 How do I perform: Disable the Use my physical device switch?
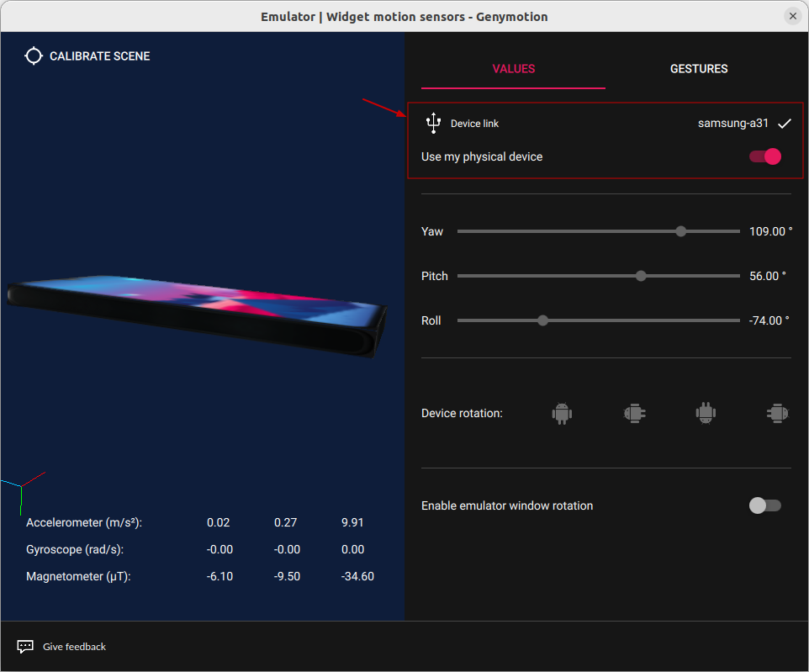point(765,156)
